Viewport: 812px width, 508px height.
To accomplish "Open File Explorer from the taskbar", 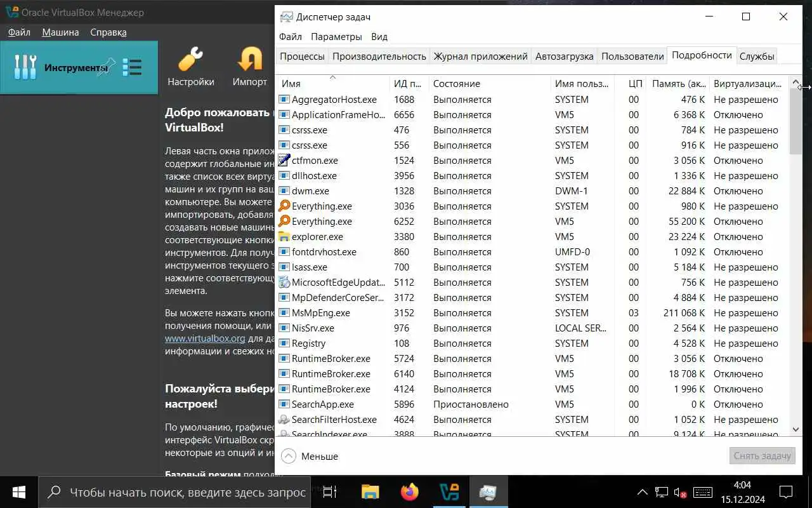I will click(370, 492).
